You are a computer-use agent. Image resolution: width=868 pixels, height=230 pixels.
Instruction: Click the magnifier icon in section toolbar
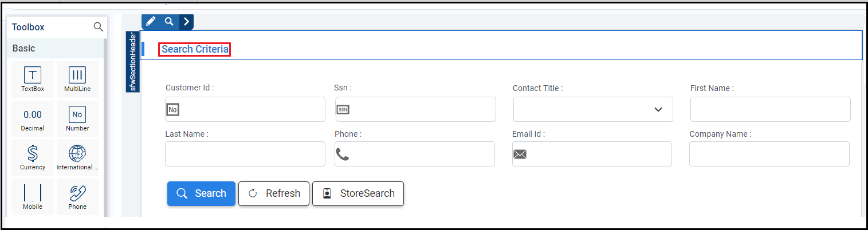[169, 22]
